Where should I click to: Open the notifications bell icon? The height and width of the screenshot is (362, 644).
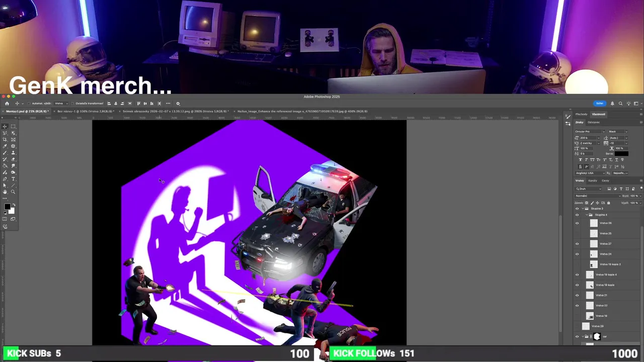612,103
